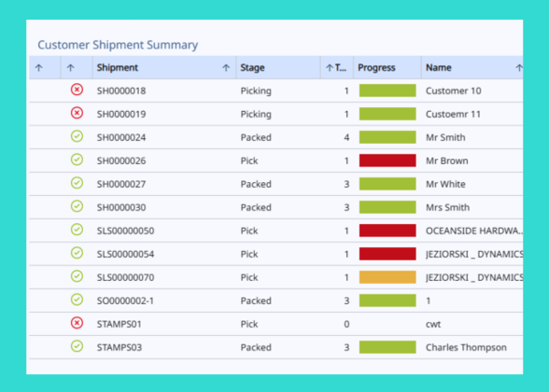This screenshot has height=392, width=549.
Task: Click the Packed stage of STAMPS03
Action: 256,347
